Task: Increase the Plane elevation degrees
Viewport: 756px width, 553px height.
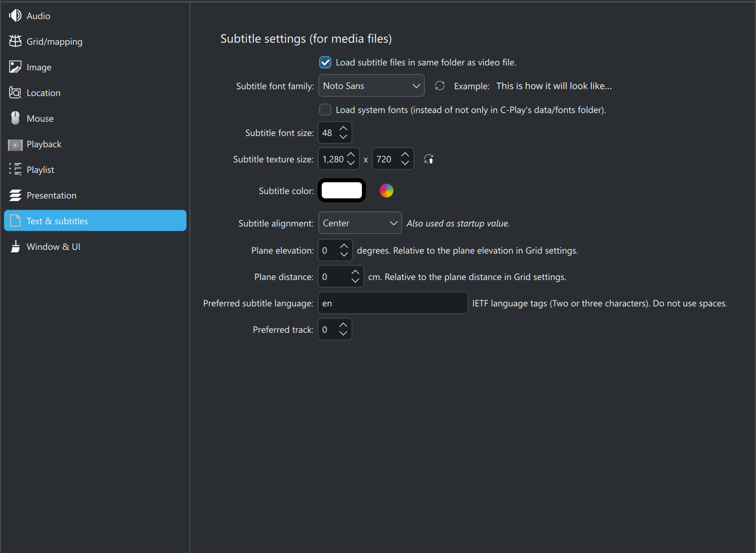Action: coord(344,246)
